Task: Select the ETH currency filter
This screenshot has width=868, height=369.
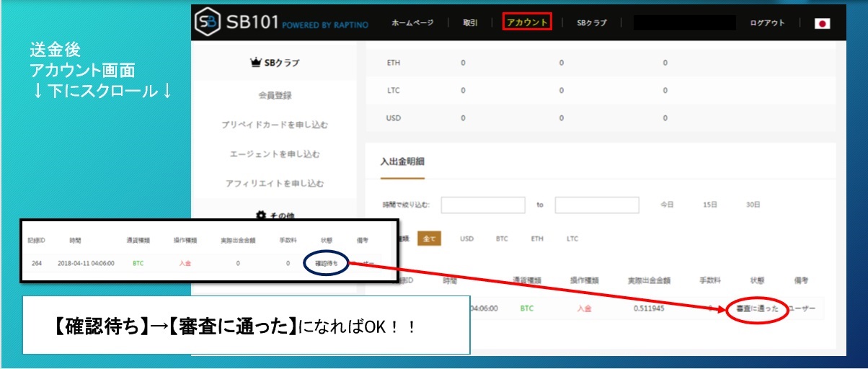Action: pyautogui.click(x=537, y=239)
